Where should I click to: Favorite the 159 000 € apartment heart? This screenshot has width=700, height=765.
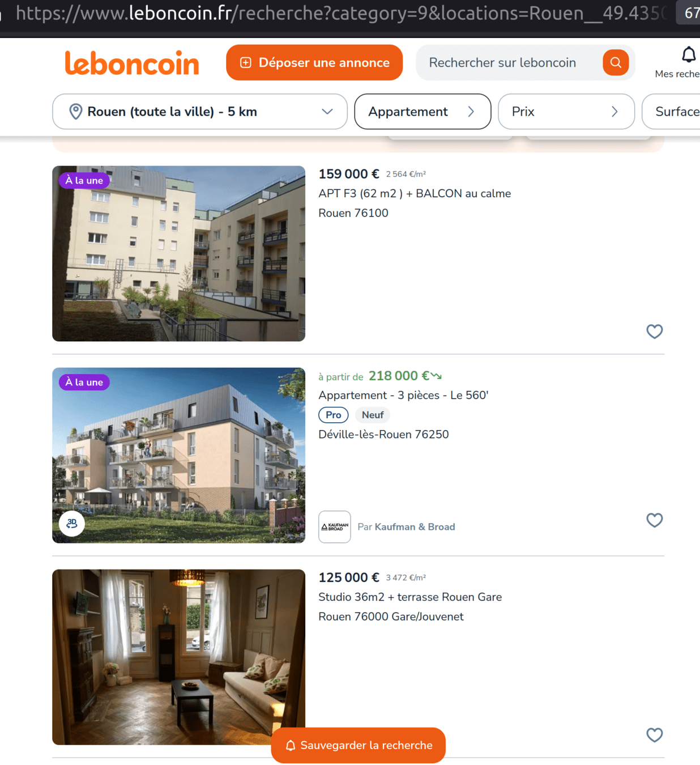(655, 331)
